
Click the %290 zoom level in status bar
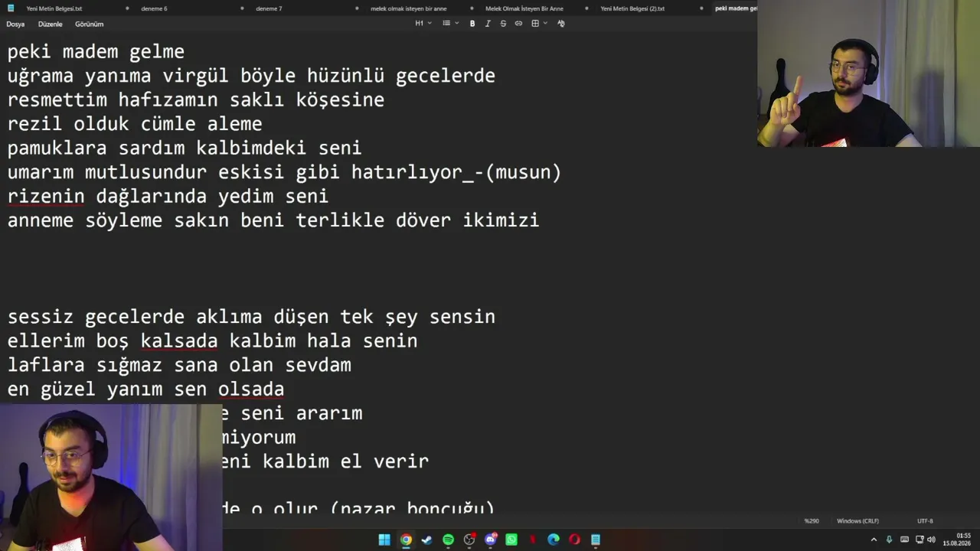[x=812, y=521]
